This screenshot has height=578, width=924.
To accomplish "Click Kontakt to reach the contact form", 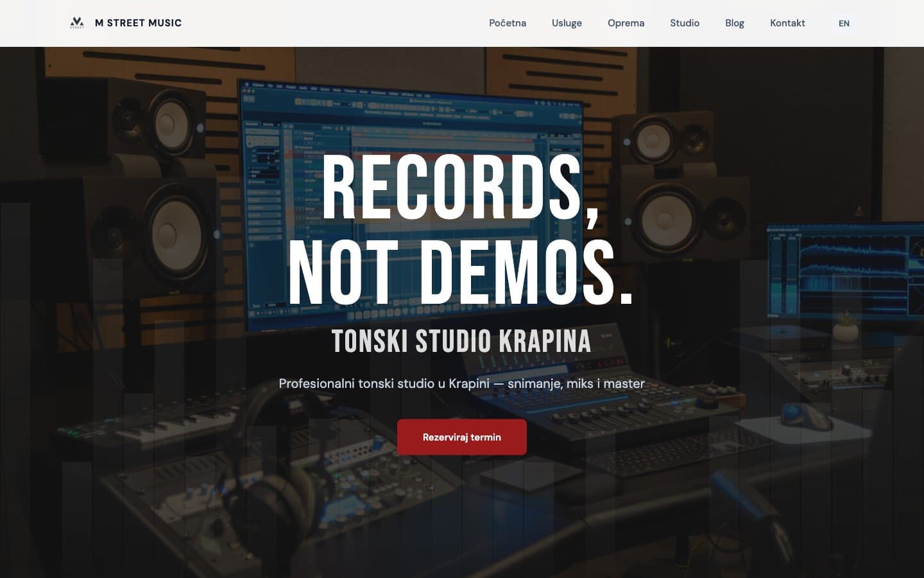I will (787, 23).
